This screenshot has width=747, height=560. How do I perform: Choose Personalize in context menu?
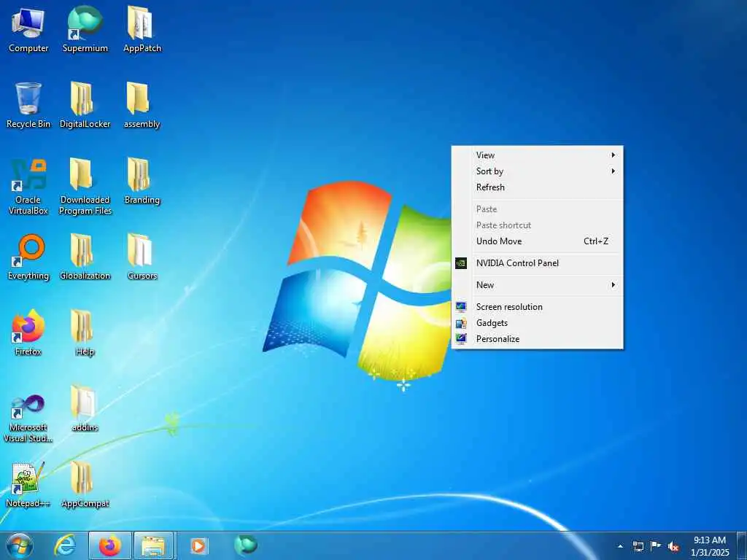(537, 339)
